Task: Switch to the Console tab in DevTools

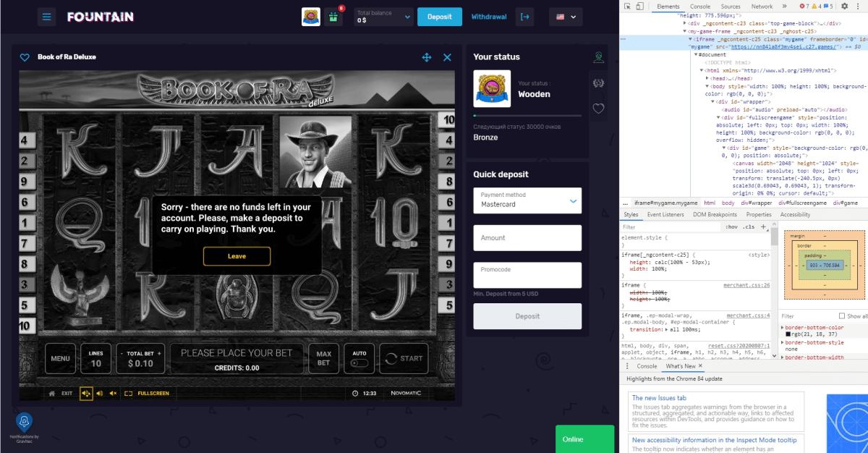Action: (x=699, y=7)
